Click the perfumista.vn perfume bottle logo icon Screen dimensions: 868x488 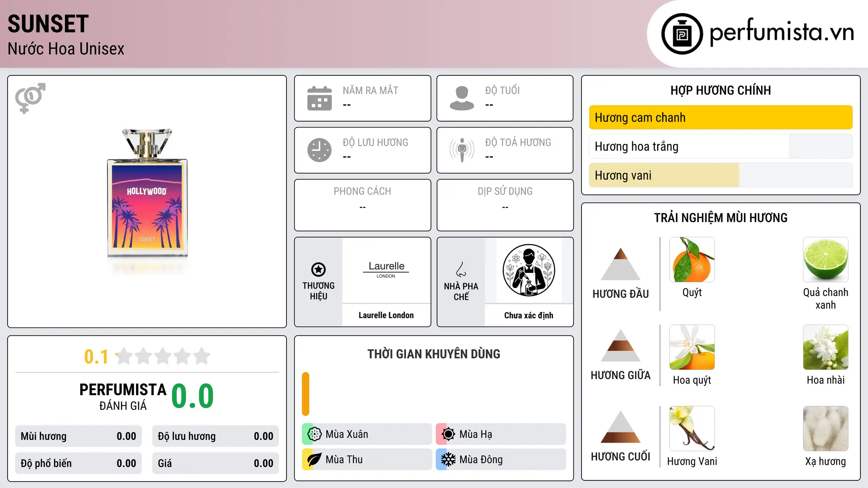point(682,34)
